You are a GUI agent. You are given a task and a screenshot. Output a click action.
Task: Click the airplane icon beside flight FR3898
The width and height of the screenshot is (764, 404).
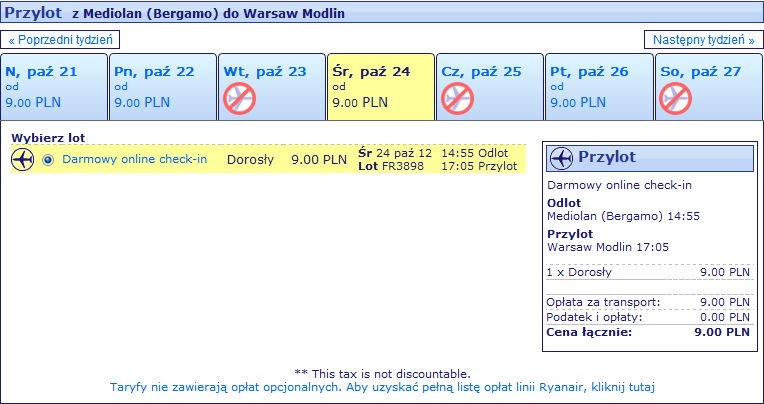coord(22,160)
